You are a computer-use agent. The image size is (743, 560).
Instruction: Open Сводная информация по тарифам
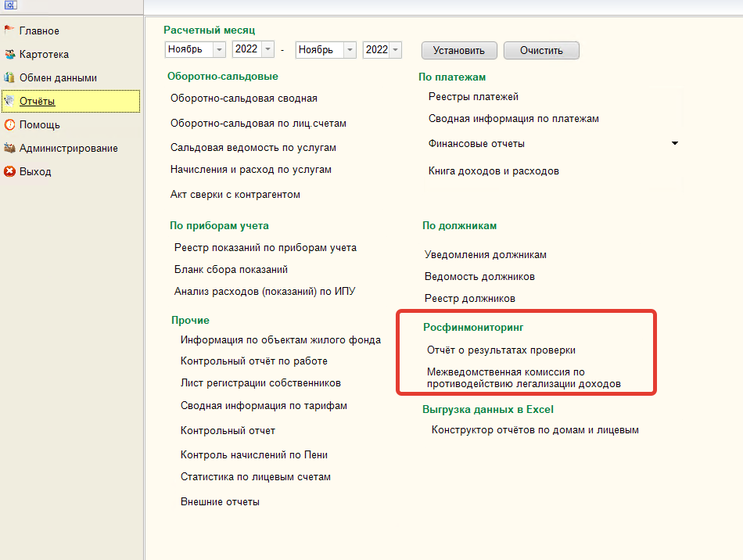pos(264,406)
